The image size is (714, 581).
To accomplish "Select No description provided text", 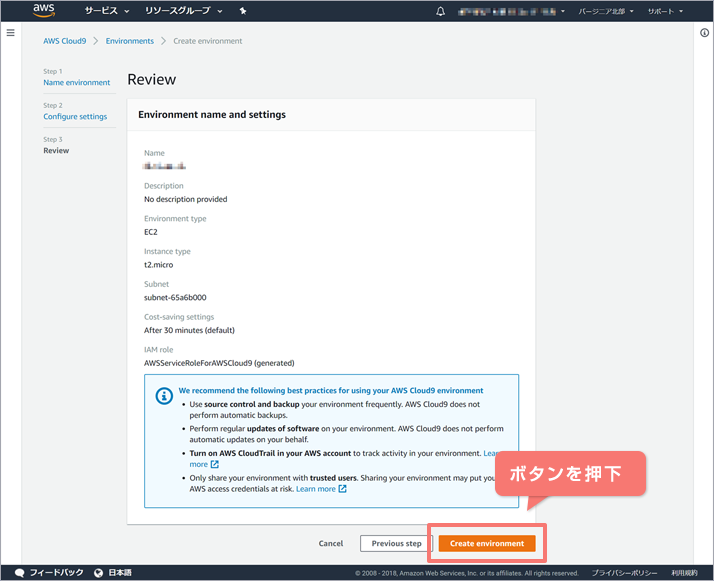I will click(x=185, y=199).
